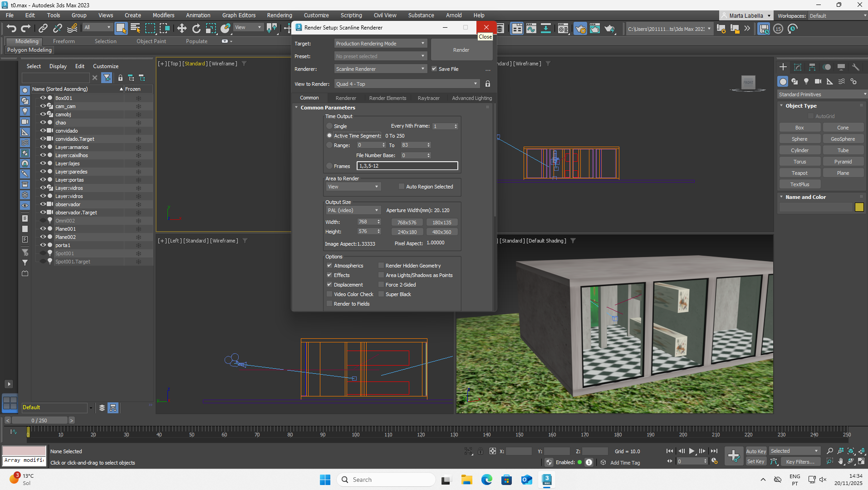
Task: Open the Rendering menu
Action: click(279, 15)
